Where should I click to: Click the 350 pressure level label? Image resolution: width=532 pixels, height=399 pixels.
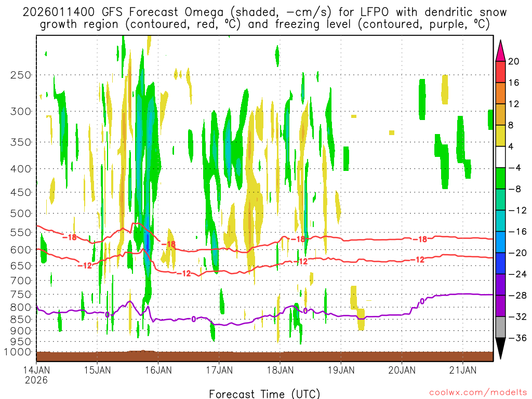(x=21, y=142)
